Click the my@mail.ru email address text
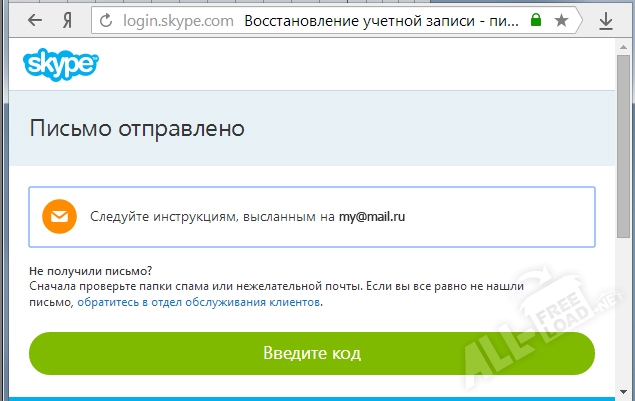The height and width of the screenshot is (401, 635). [372, 217]
